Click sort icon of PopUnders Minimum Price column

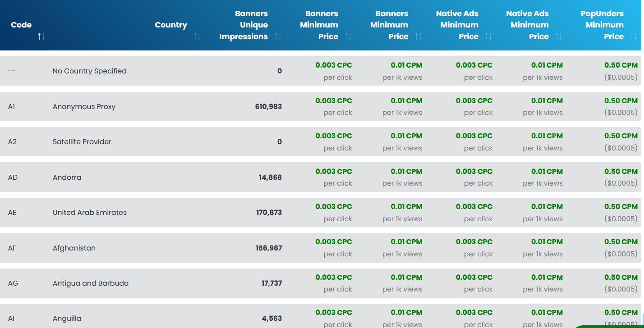[634, 36]
